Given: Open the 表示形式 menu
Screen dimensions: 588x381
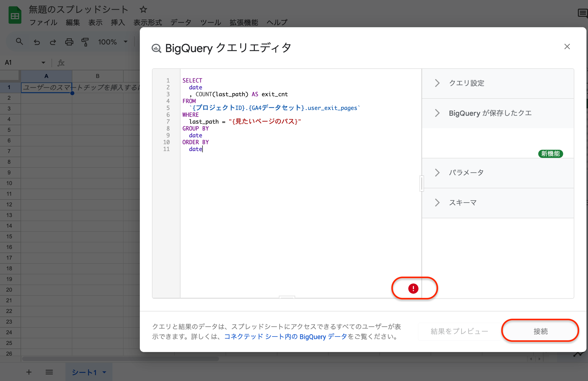Looking at the screenshot, I should [148, 22].
